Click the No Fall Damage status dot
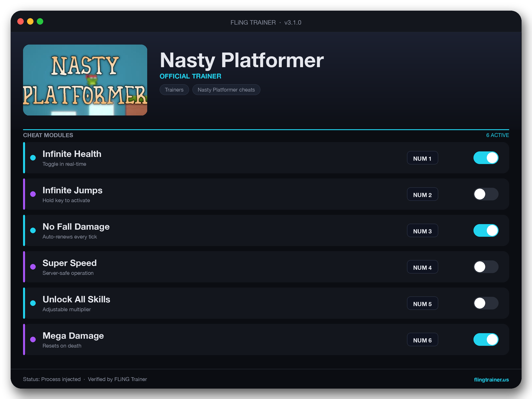 coord(33,230)
